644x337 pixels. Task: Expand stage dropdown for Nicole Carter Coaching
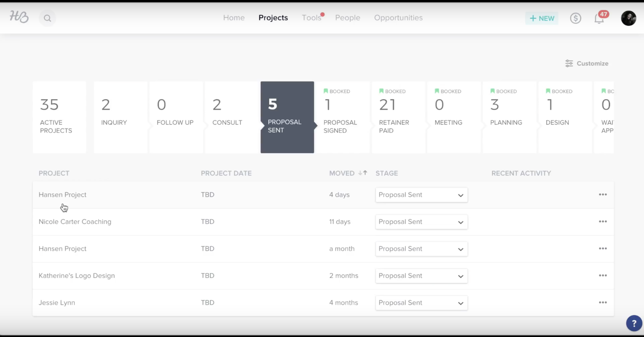[421, 222]
